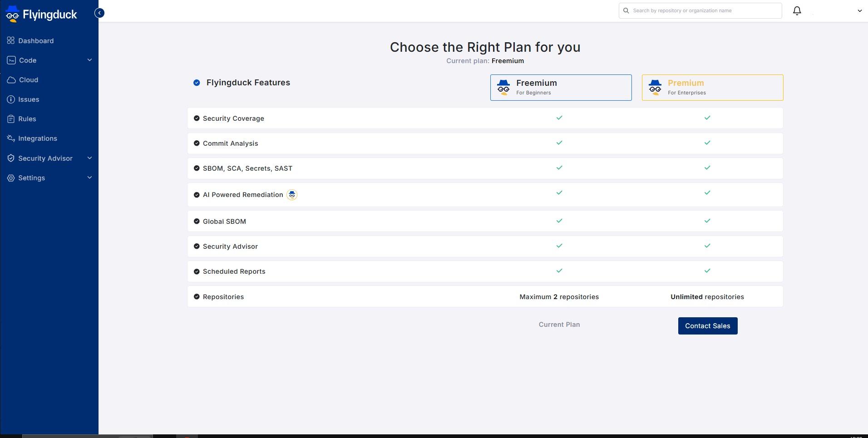
Task: Open the account dropdown at top right
Action: pyautogui.click(x=860, y=10)
